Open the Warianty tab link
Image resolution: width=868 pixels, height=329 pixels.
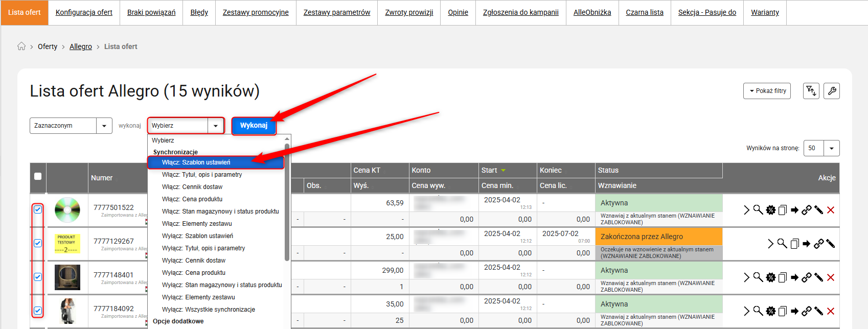click(765, 12)
